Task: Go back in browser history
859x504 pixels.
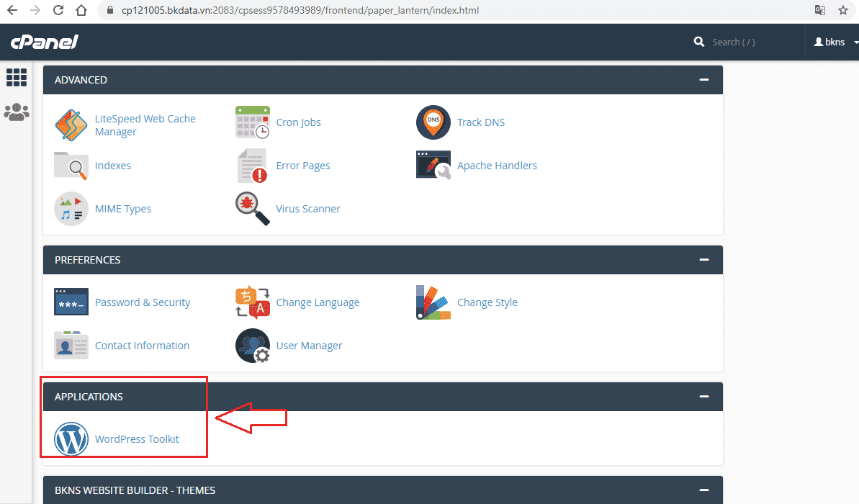Action: [x=12, y=10]
